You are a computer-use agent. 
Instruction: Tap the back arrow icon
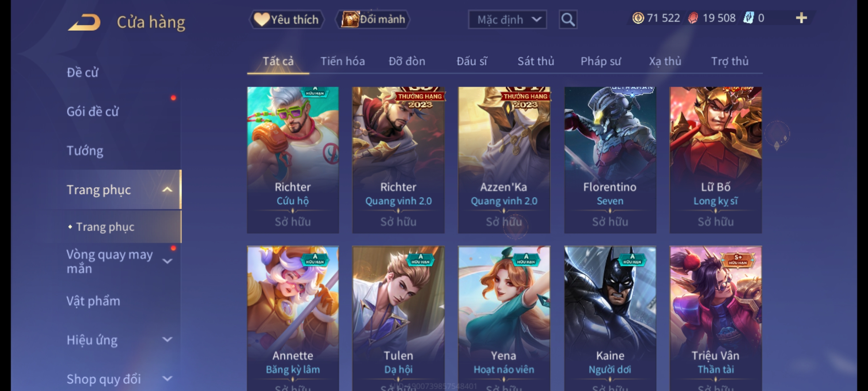point(84,22)
